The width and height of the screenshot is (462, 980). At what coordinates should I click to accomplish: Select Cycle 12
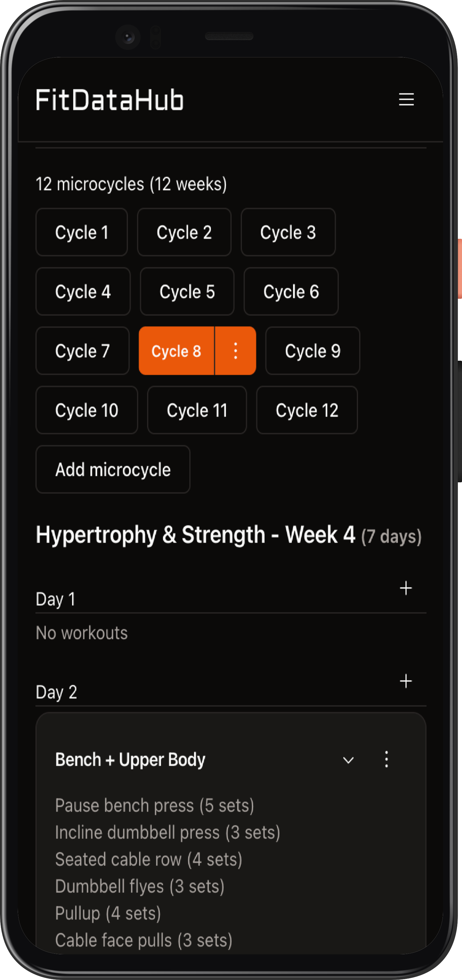pos(307,410)
